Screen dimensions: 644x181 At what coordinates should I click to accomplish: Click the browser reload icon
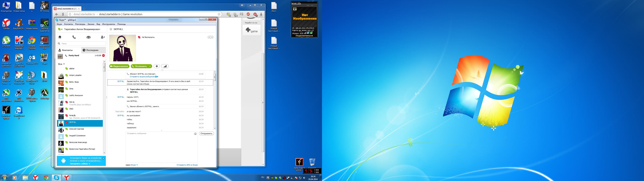tap(70, 14)
